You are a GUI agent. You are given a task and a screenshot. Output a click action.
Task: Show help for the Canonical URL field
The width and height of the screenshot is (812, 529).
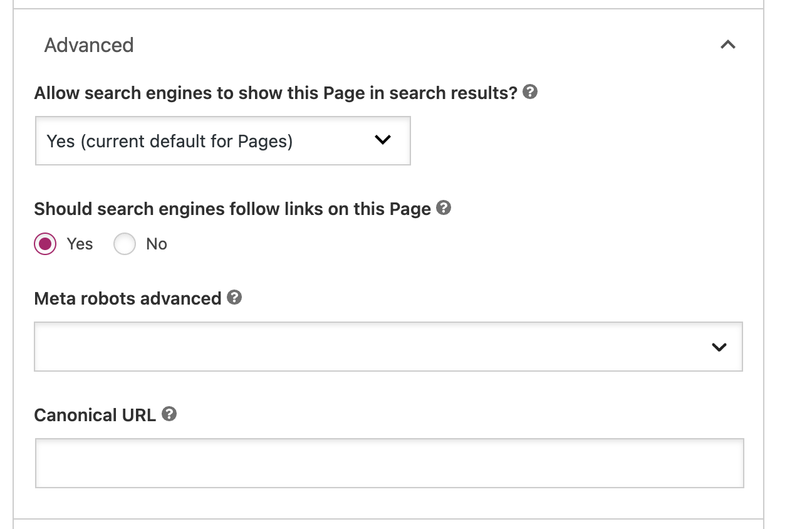click(169, 414)
